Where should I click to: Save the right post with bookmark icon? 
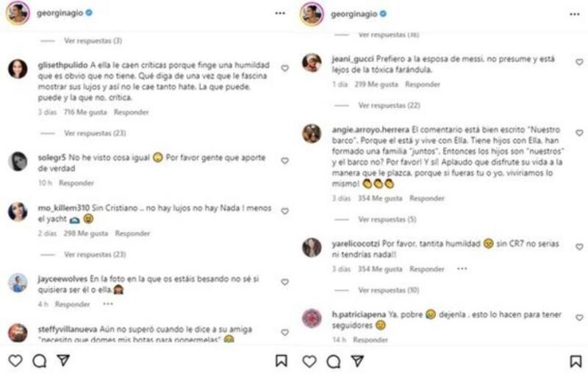pos(576,361)
